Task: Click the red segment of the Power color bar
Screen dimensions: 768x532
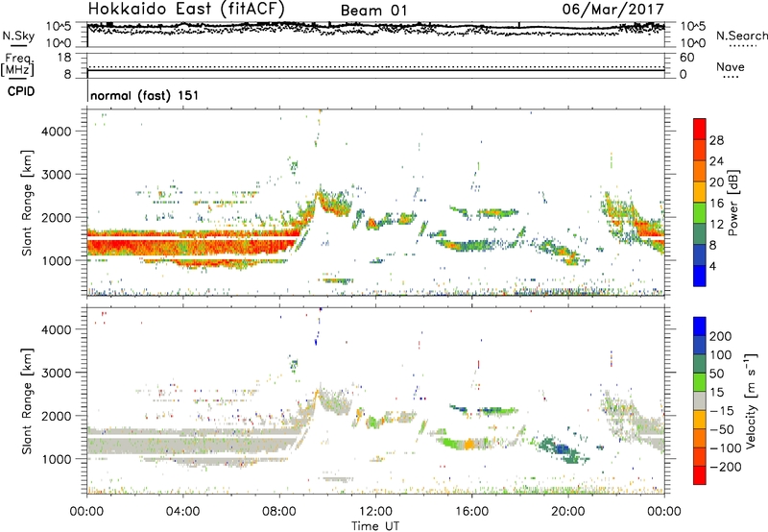Action: tap(700, 129)
